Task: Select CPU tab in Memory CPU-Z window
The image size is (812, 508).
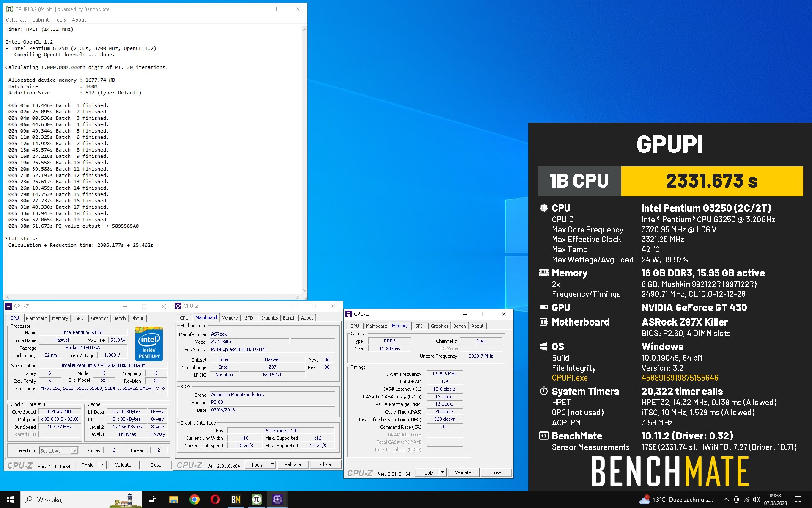Action: coord(355,326)
